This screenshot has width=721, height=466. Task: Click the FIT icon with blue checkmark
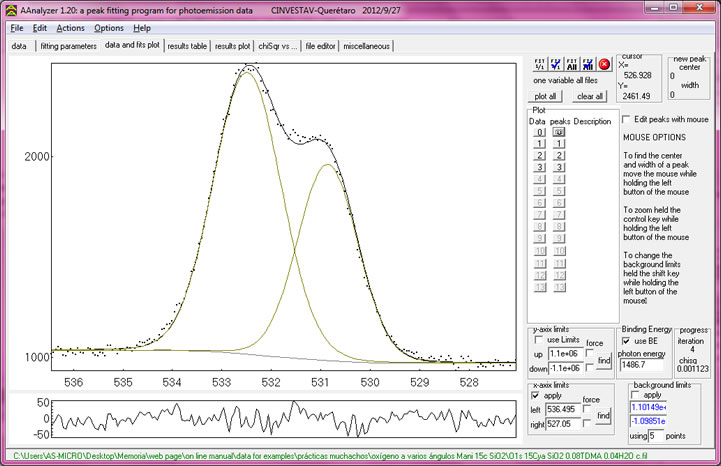(x=556, y=63)
